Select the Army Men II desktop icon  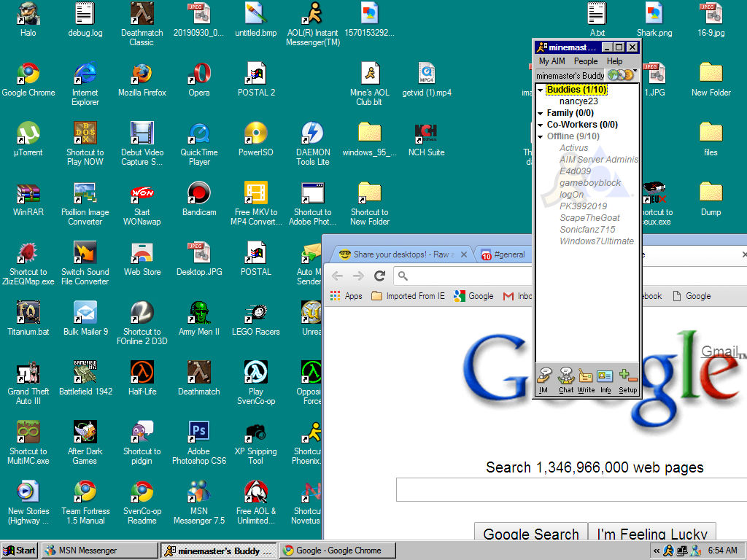(199, 319)
